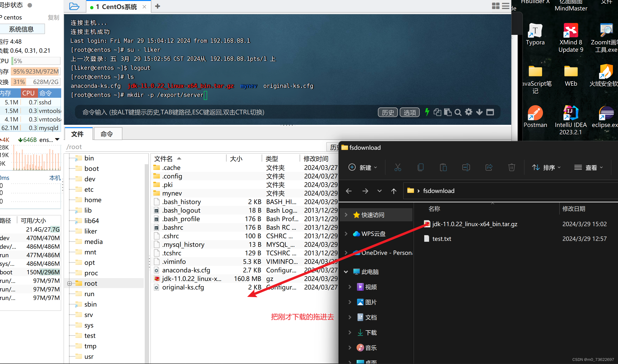Viewport: 618px width, 364px height.
Task: Collapse 此电脑 in navigation pane
Action: click(346, 272)
